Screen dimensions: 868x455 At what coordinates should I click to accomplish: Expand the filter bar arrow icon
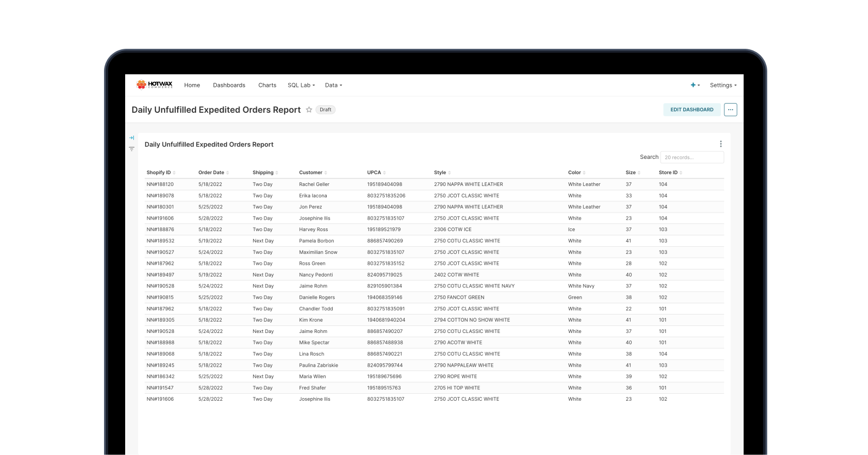point(132,138)
